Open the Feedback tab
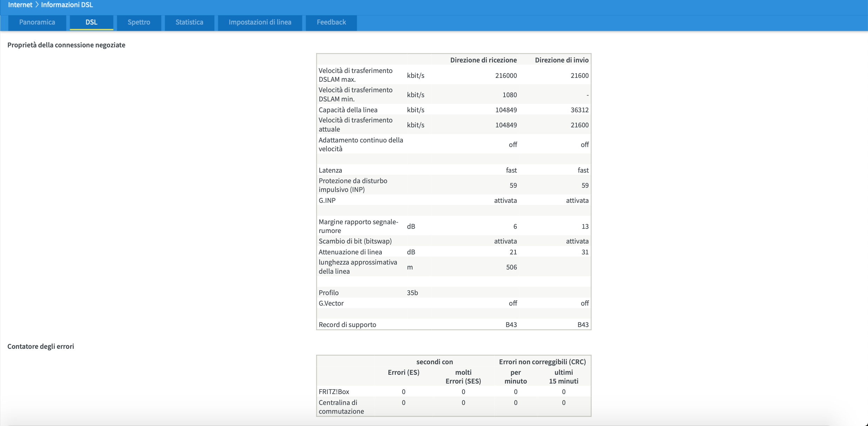Viewport: 868px width, 426px height. (x=331, y=22)
